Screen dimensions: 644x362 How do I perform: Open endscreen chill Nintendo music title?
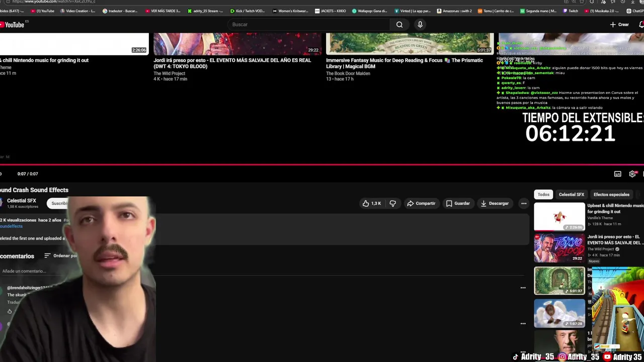[44, 60]
